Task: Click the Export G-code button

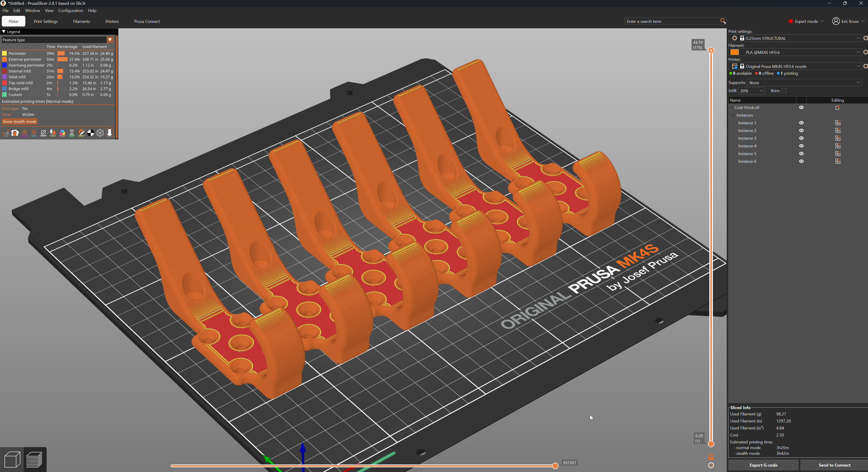Action: [763, 465]
